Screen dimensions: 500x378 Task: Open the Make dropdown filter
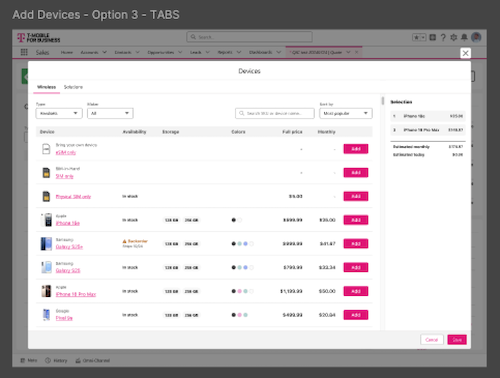[110, 113]
